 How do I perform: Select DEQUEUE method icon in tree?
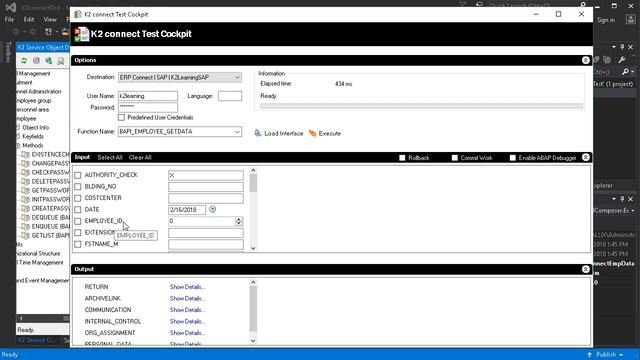(x=25, y=218)
